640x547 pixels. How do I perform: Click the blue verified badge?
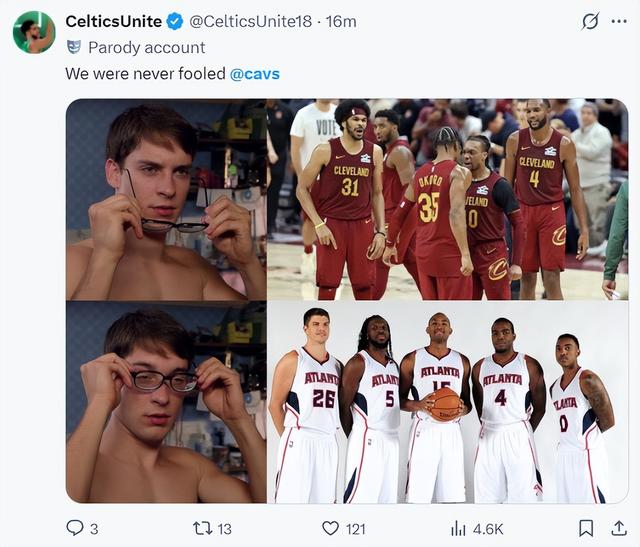175,21
